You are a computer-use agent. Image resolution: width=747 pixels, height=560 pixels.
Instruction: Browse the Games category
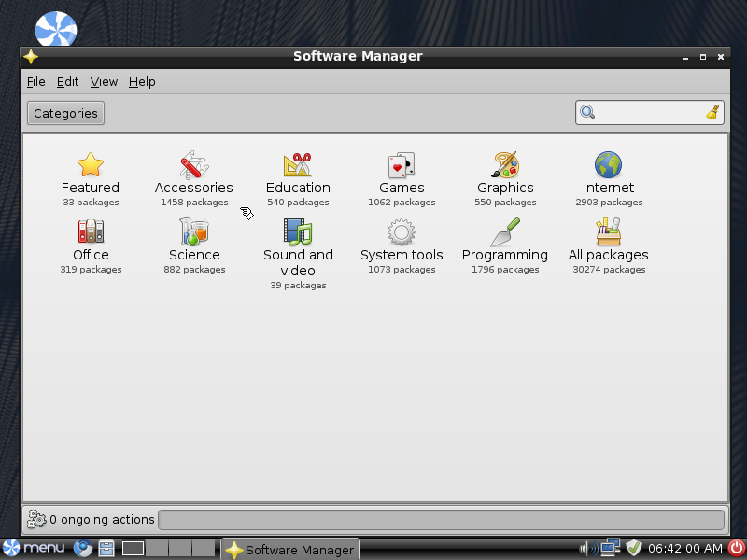(402, 165)
